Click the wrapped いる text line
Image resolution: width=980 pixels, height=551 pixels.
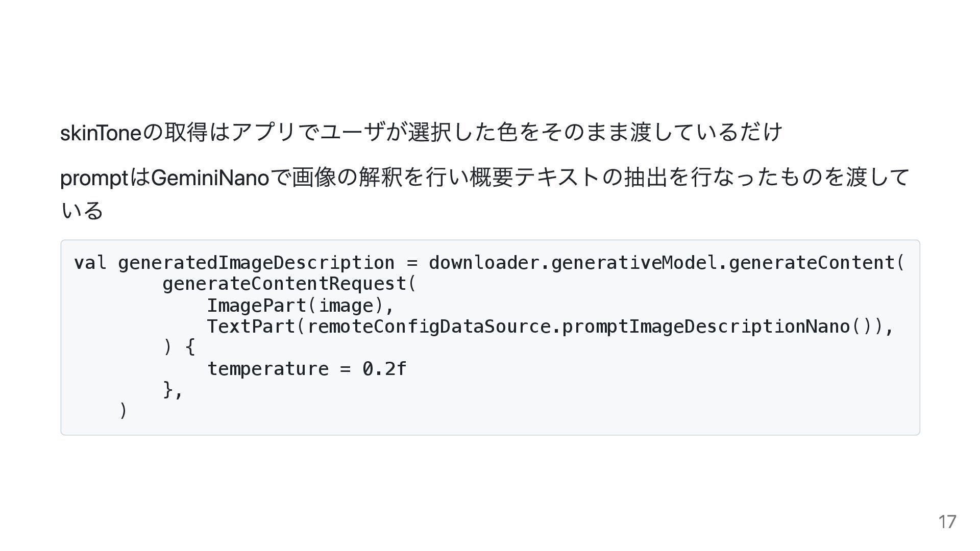tap(82, 210)
